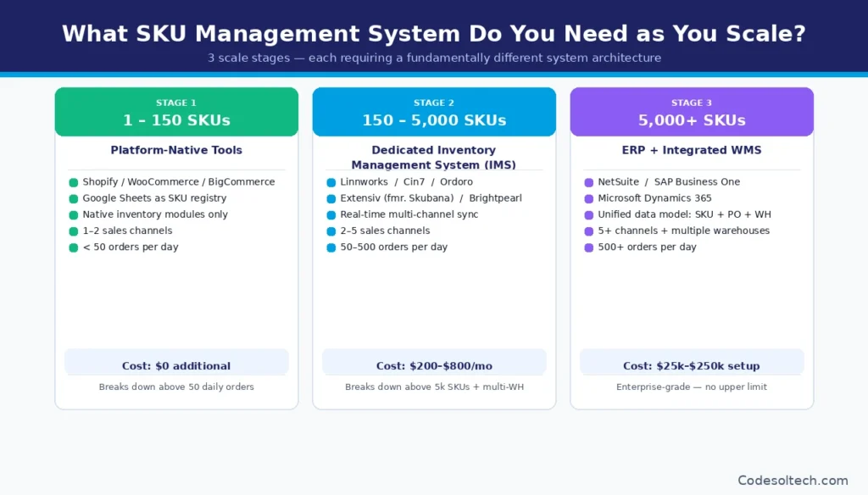The image size is (868, 495).
Task: Open the ERP + Integrated WMS section
Action: pyautogui.click(x=691, y=150)
